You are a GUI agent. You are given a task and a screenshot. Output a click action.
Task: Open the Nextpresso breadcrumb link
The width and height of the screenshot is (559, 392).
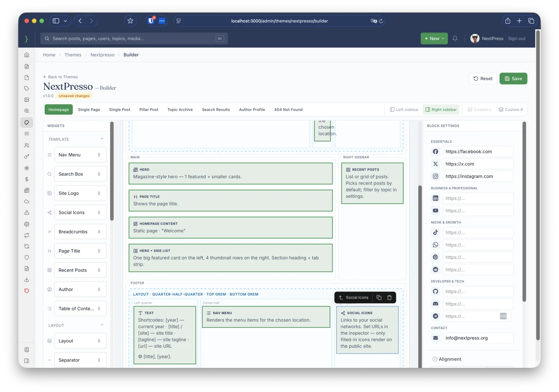[x=102, y=55]
